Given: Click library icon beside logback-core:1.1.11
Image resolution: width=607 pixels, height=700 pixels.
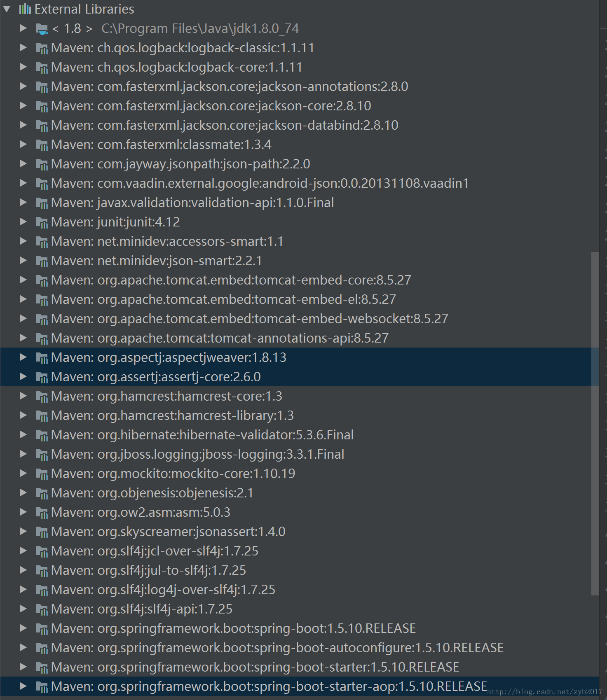Looking at the screenshot, I should (42, 68).
